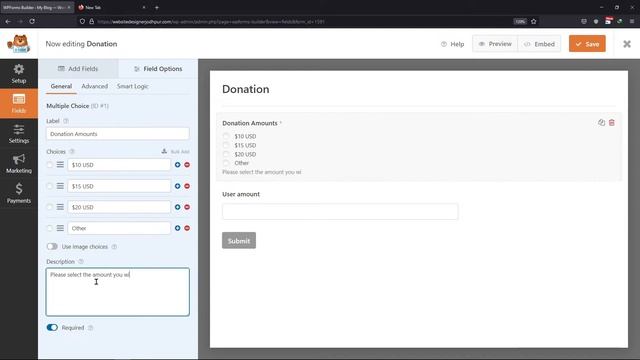Click the Required help icon
Image resolution: width=640 pixels, height=360 pixels.
coord(91,328)
